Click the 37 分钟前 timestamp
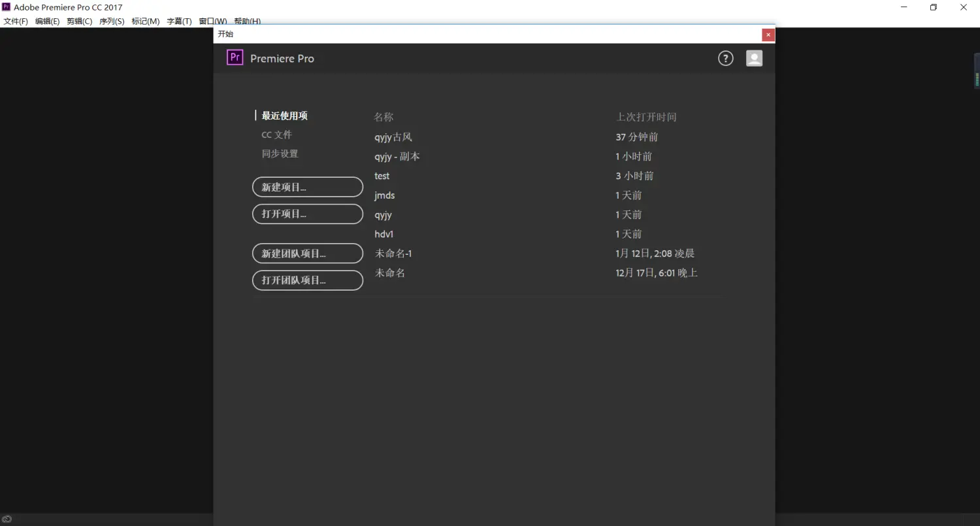Viewport: 980px width, 526px height. tap(637, 137)
